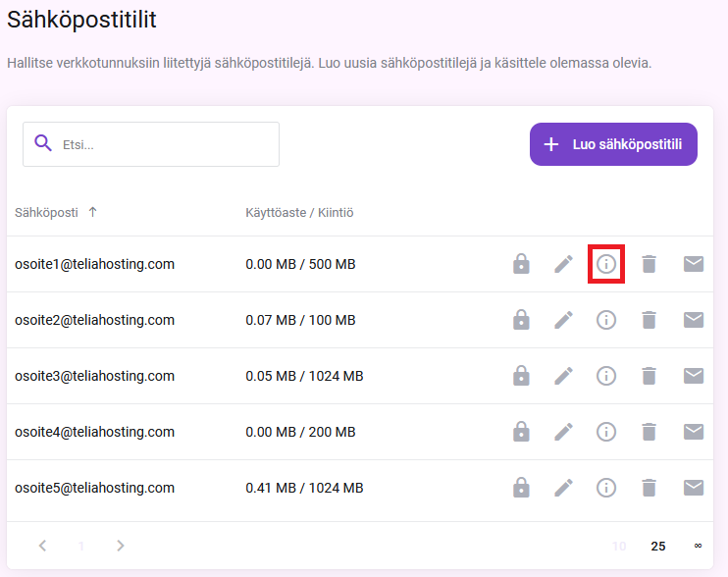Click the lock icon for osoite5@teliahosting.com

pyautogui.click(x=521, y=488)
